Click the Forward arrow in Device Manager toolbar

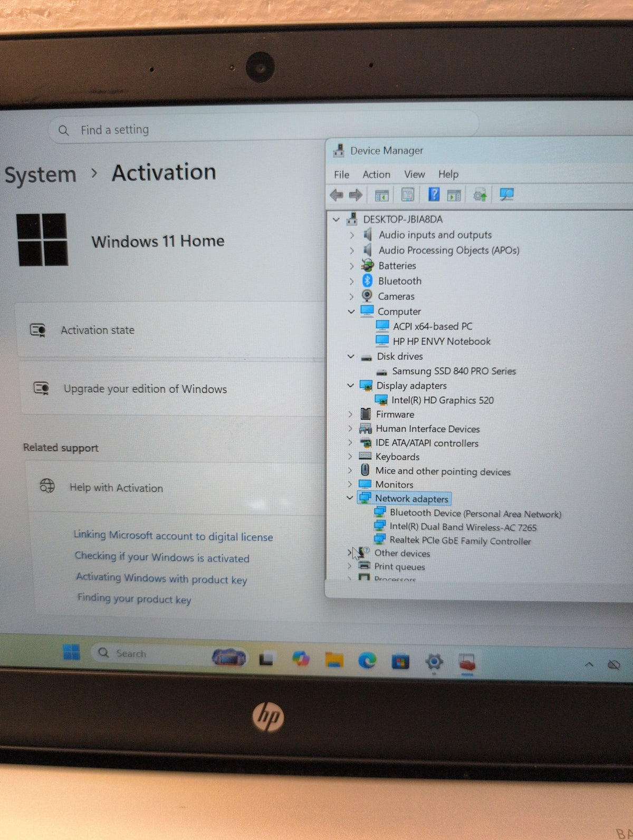pyautogui.click(x=356, y=195)
